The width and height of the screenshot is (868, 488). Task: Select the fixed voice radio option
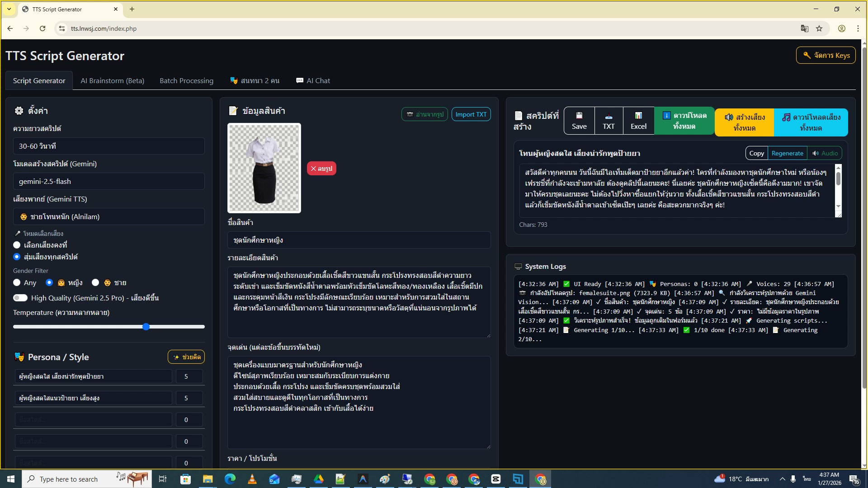(x=17, y=245)
